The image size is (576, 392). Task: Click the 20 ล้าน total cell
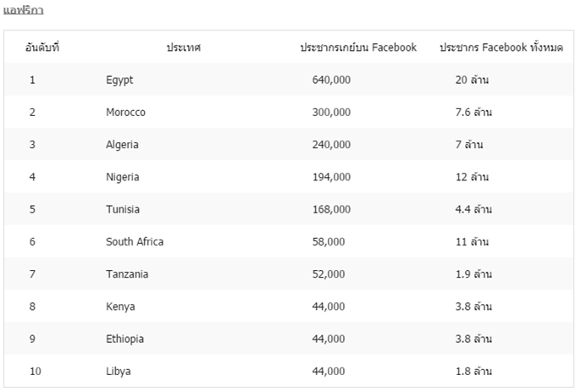(x=472, y=80)
